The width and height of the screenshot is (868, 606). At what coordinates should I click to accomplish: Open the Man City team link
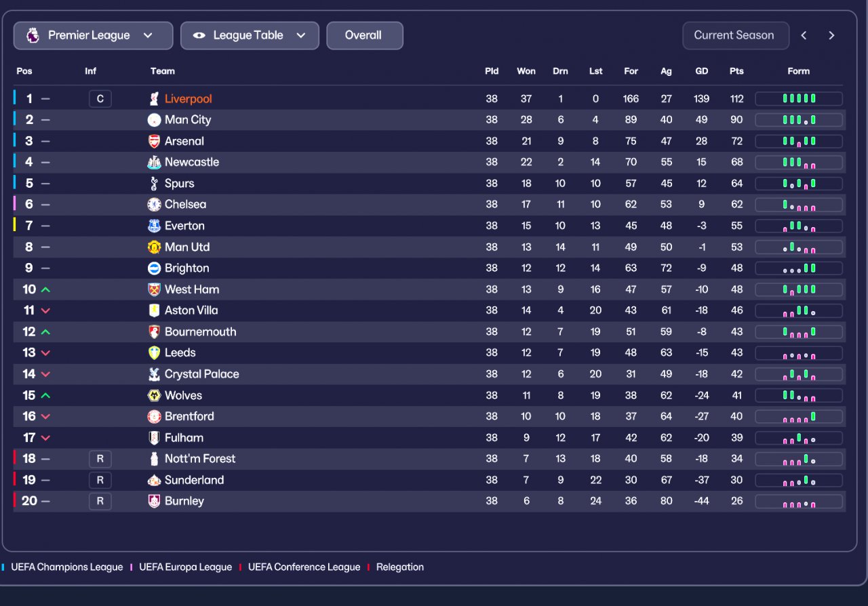tap(188, 120)
